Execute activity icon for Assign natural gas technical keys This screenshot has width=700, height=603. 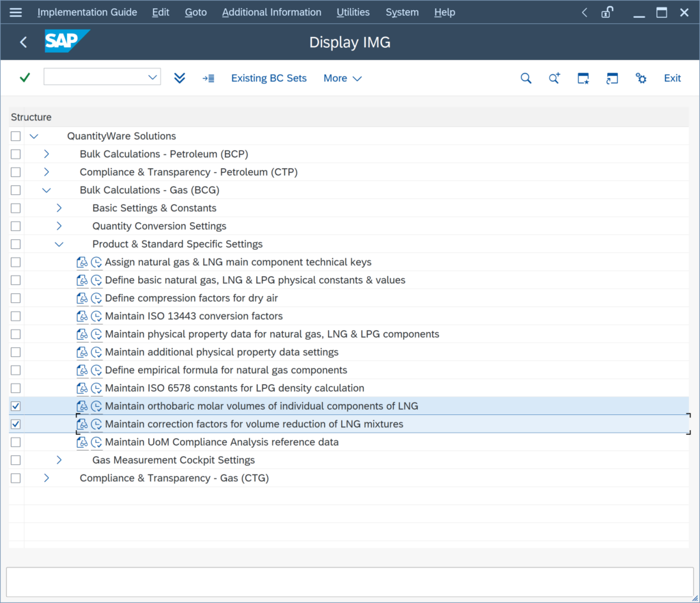pyautogui.click(x=96, y=263)
